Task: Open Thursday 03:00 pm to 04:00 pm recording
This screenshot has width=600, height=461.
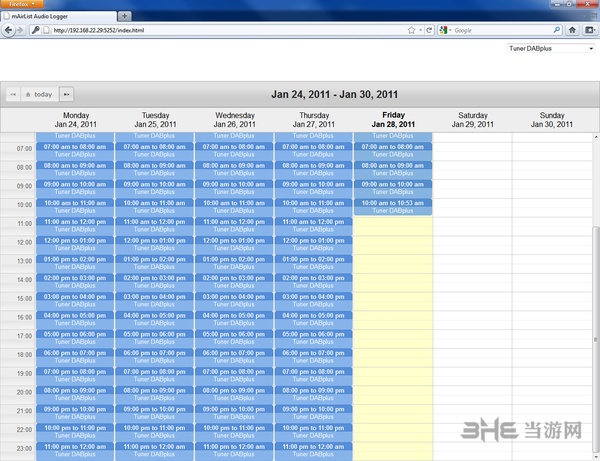Action: (313, 301)
